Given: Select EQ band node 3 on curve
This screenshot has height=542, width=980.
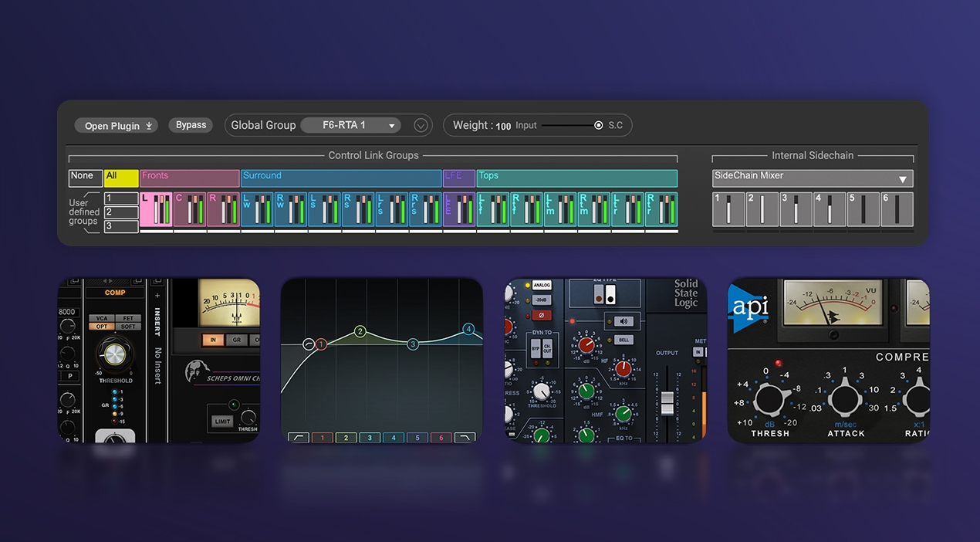Looking at the screenshot, I should (413, 344).
